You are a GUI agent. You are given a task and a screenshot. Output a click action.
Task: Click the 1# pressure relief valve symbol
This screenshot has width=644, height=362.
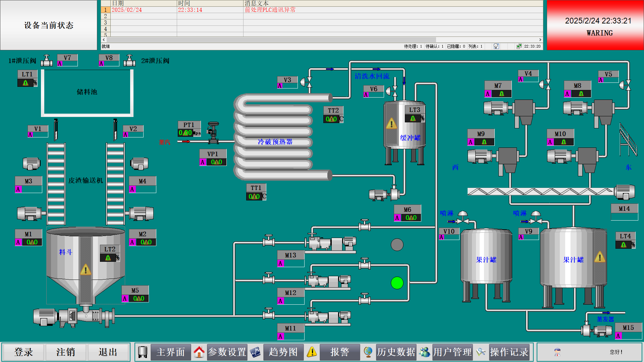tap(47, 61)
